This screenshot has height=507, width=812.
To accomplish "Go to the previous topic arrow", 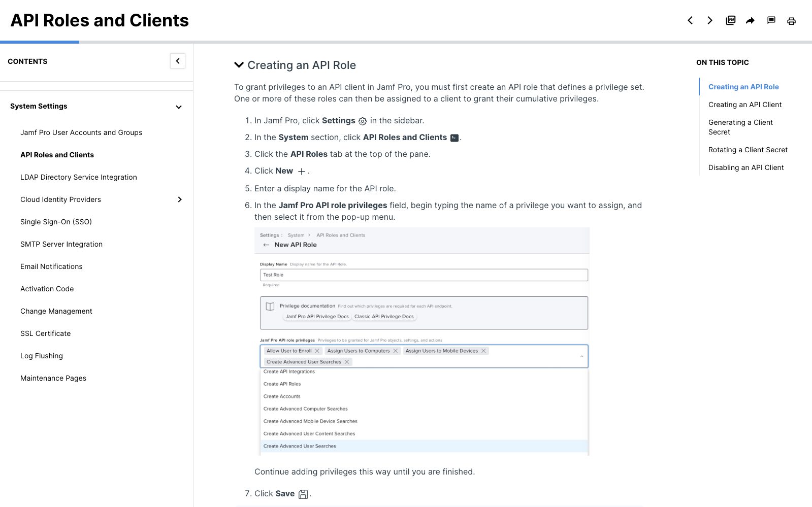I will [690, 20].
